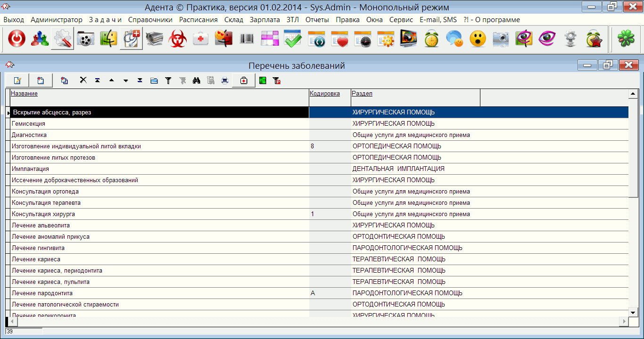
Task: Click the red biohazard icon
Action: (178, 39)
